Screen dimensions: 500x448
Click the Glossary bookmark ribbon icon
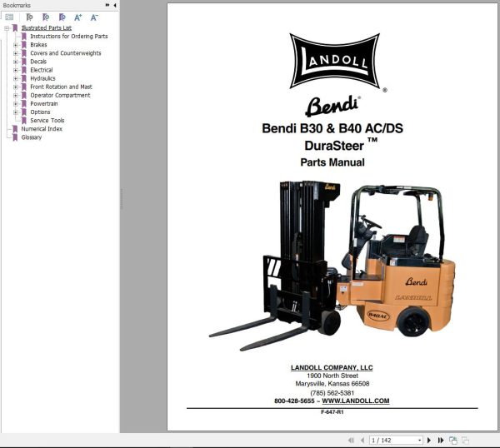15,137
